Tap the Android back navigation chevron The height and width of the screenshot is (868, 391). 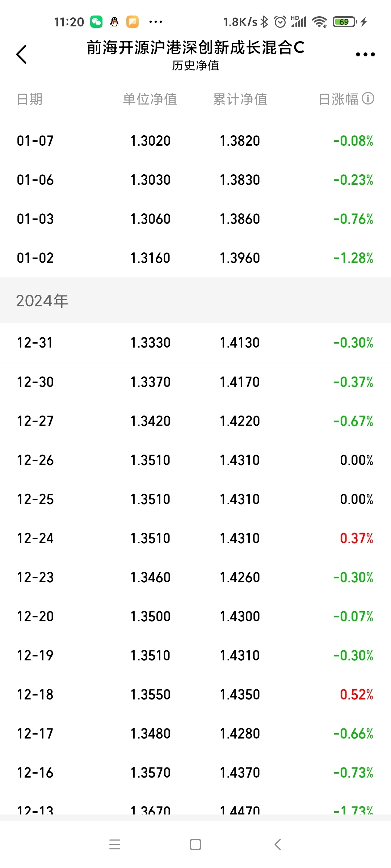(278, 844)
